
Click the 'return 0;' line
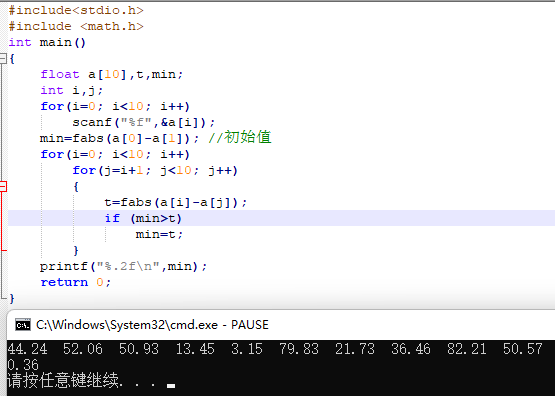76,282
